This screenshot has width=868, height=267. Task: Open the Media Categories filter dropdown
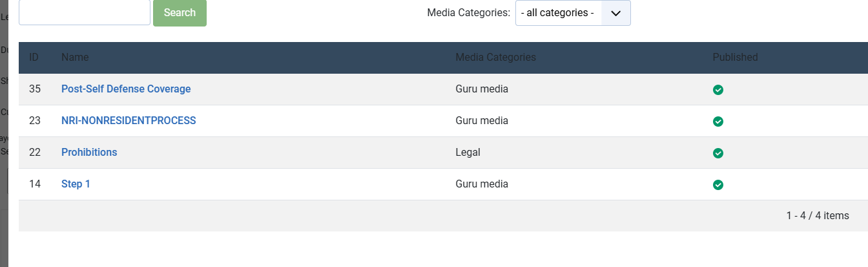tap(572, 13)
